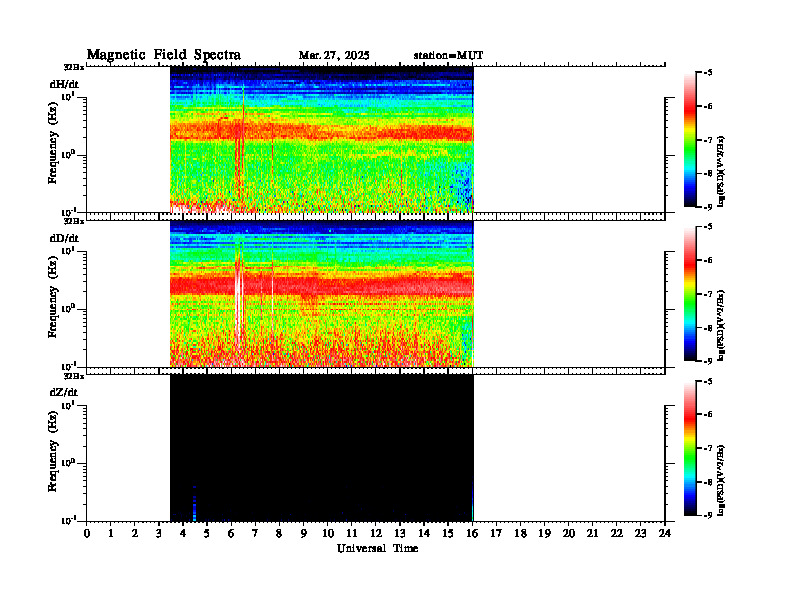Click the "2" hour tick label
The height and width of the screenshot is (612, 792).
(135, 534)
